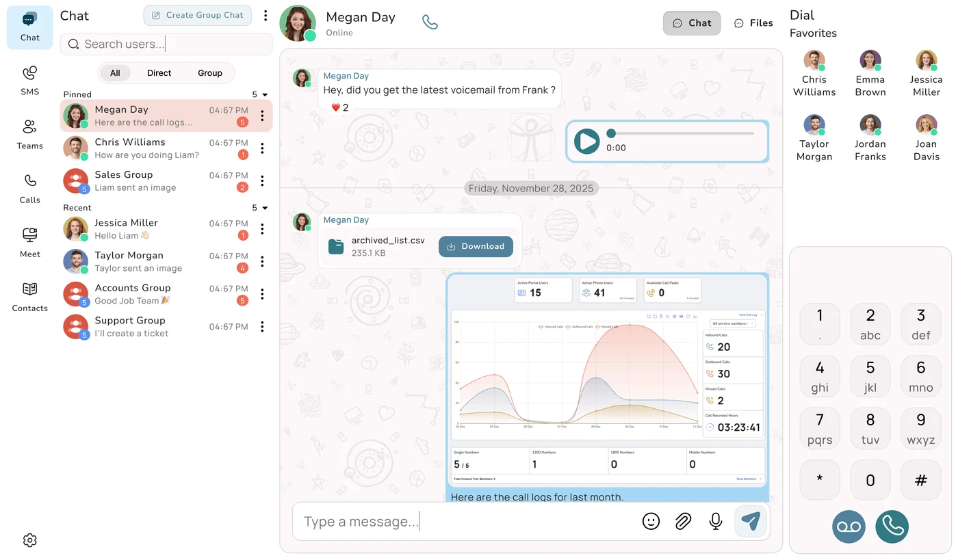This screenshot has width=958, height=560.
Task: Switch to the Chat tab in header
Action: [692, 23]
